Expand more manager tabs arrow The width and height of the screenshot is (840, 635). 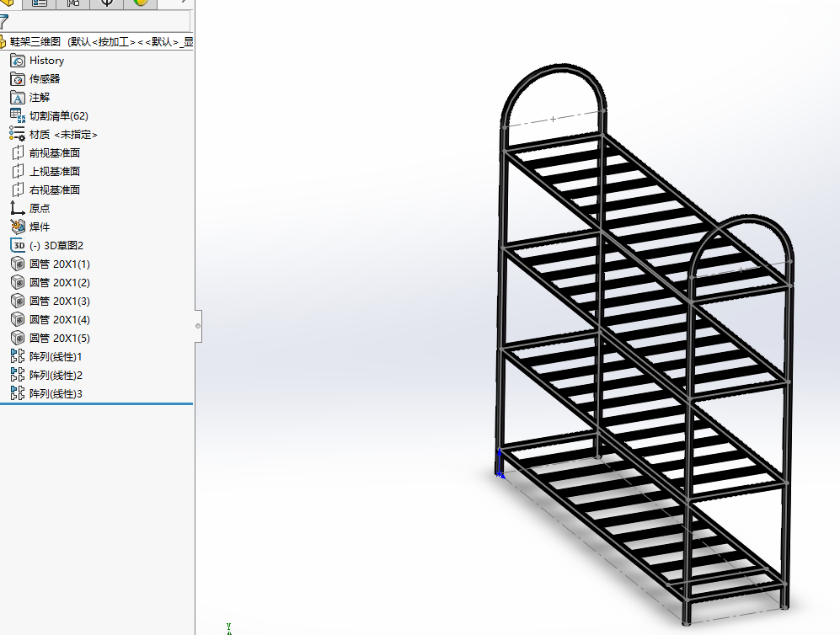coord(183,3)
